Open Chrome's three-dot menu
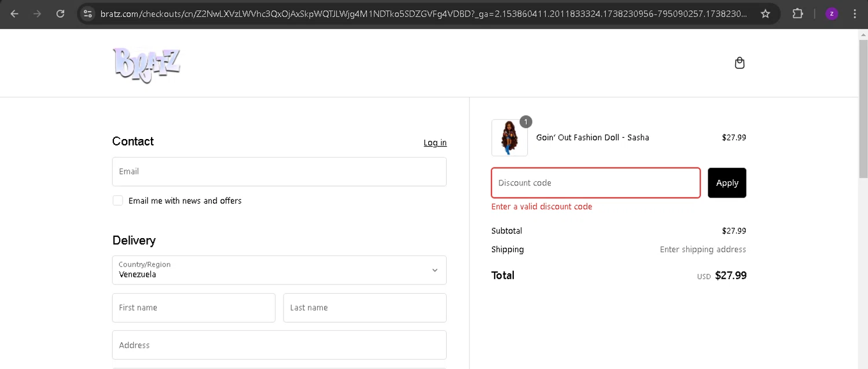Image resolution: width=868 pixels, height=369 pixels. [855, 13]
